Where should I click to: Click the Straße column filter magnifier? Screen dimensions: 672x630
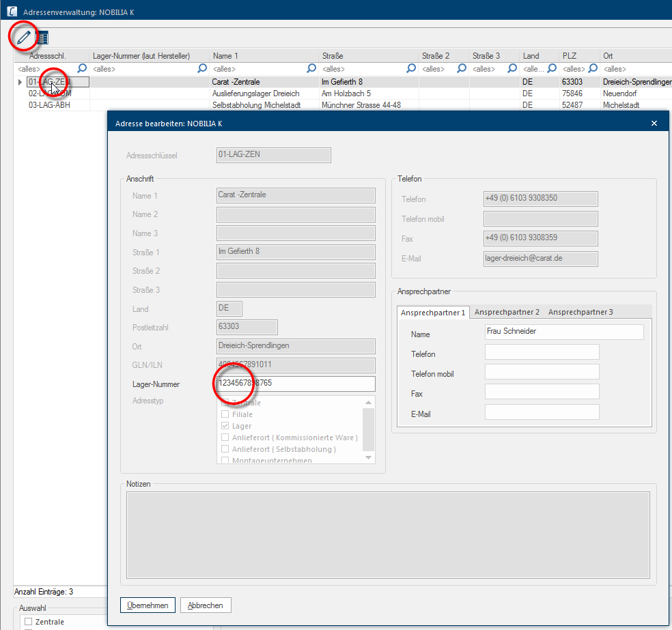tap(411, 68)
